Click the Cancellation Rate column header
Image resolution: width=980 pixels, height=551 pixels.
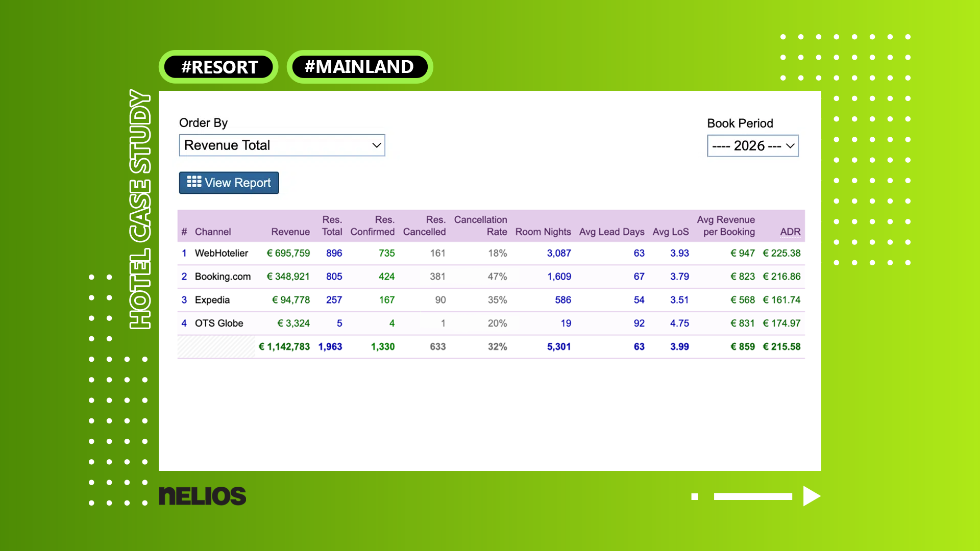481,226
